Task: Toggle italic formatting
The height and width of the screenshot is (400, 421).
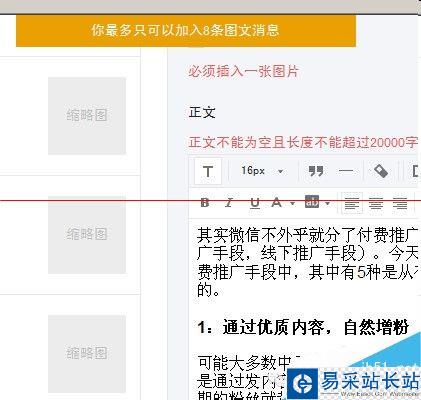Action: 229,202
